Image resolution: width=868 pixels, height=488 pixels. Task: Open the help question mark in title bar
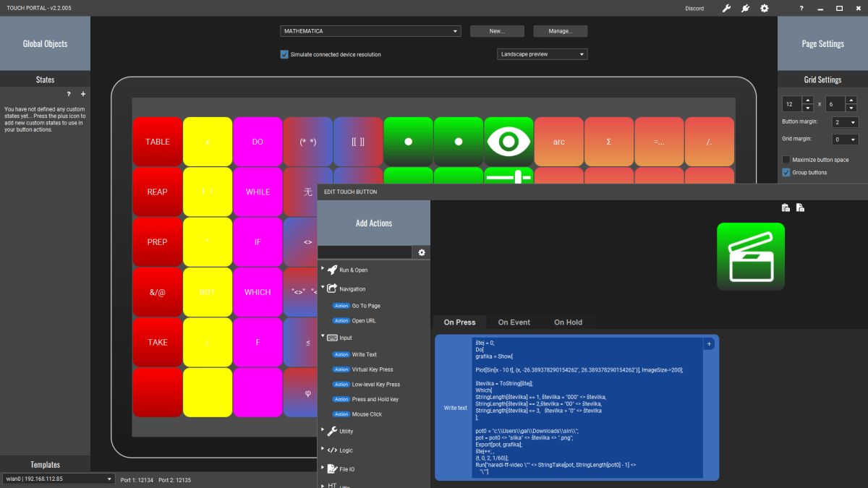(801, 9)
